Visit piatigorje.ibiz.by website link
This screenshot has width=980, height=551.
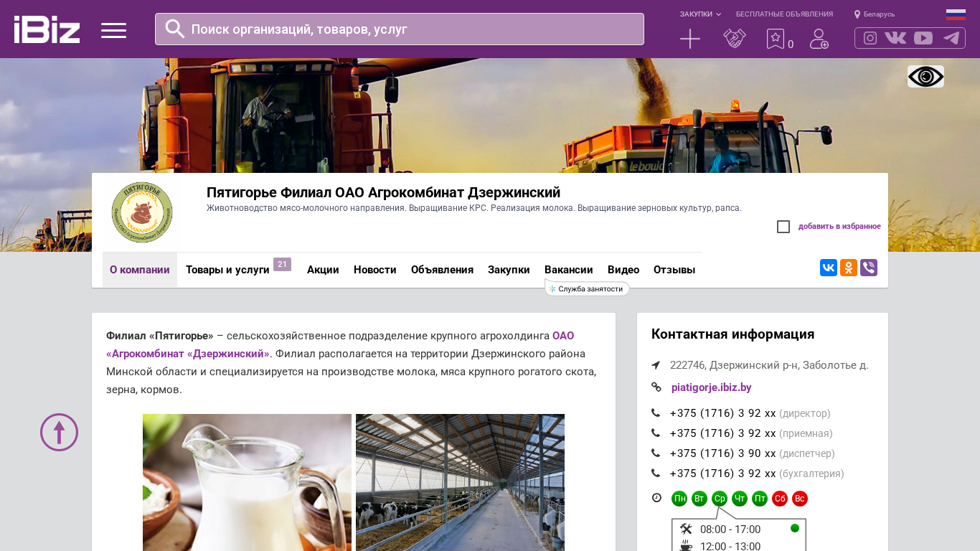point(712,387)
